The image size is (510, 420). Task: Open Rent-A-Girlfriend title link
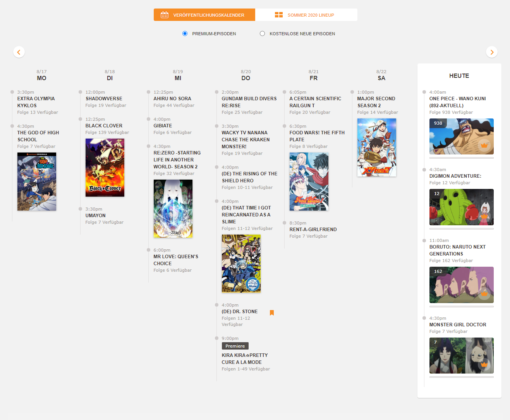313,229
